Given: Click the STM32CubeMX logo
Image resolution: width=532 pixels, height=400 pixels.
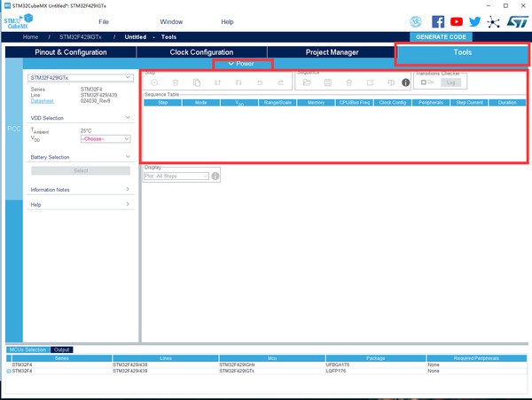Looking at the screenshot, I should point(19,21).
